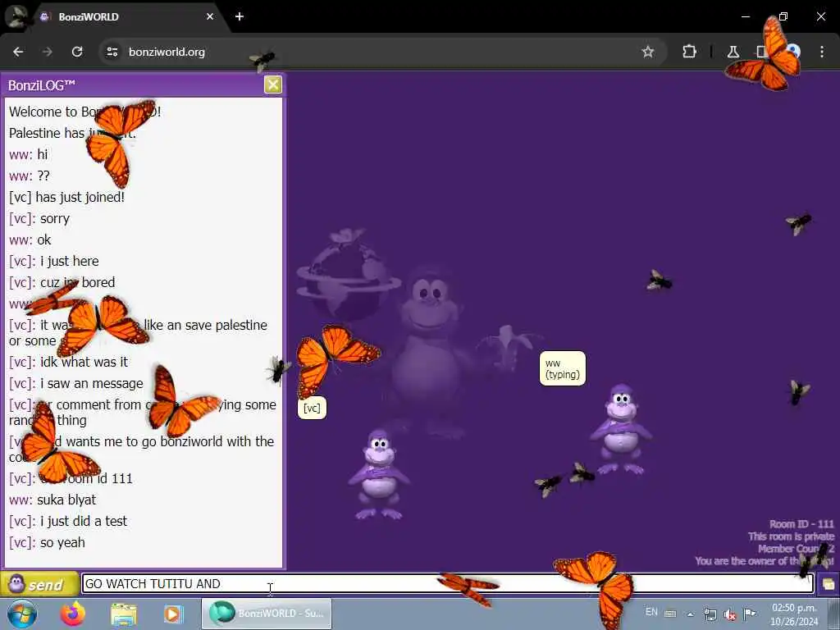Close the BonziWORLD tab

[210, 16]
